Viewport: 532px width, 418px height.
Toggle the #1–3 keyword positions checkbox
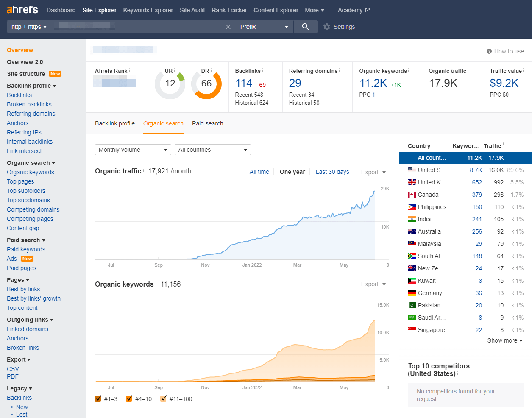98,398
